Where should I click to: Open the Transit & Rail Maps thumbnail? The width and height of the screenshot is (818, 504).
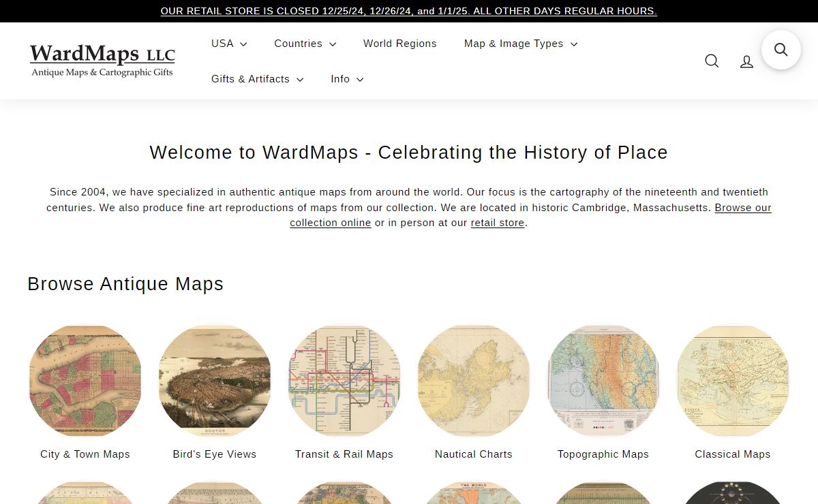click(344, 381)
